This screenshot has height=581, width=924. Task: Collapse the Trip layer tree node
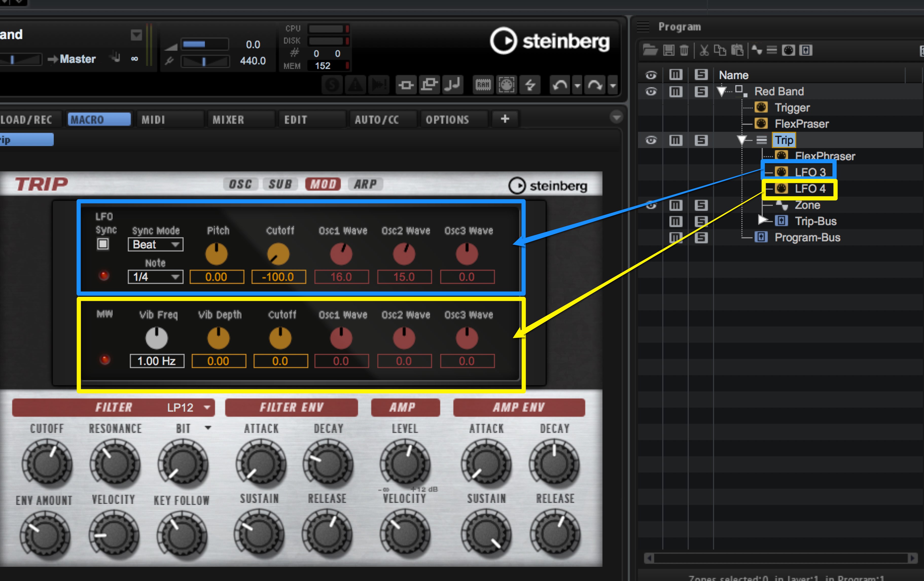742,140
